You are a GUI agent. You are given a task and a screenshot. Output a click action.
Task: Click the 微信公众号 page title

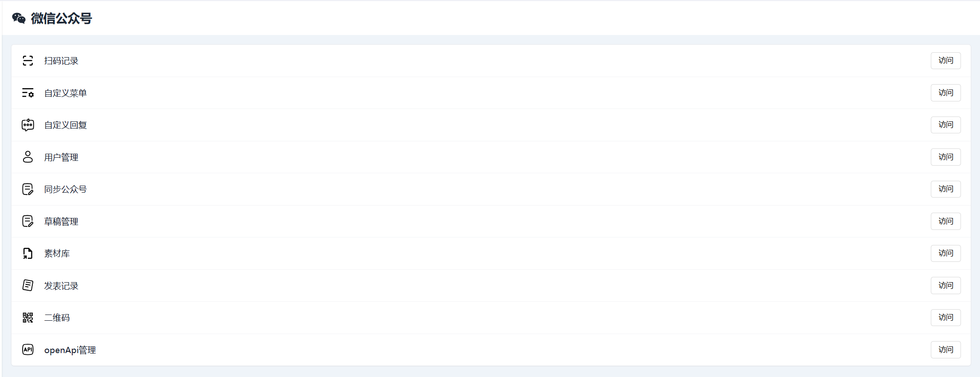coord(61,19)
